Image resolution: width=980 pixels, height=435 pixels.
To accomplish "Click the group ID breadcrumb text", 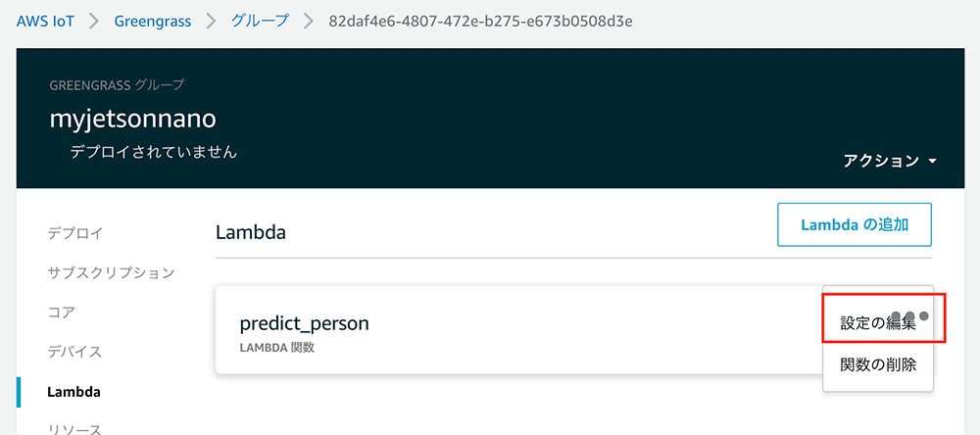I will tap(479, 21).
